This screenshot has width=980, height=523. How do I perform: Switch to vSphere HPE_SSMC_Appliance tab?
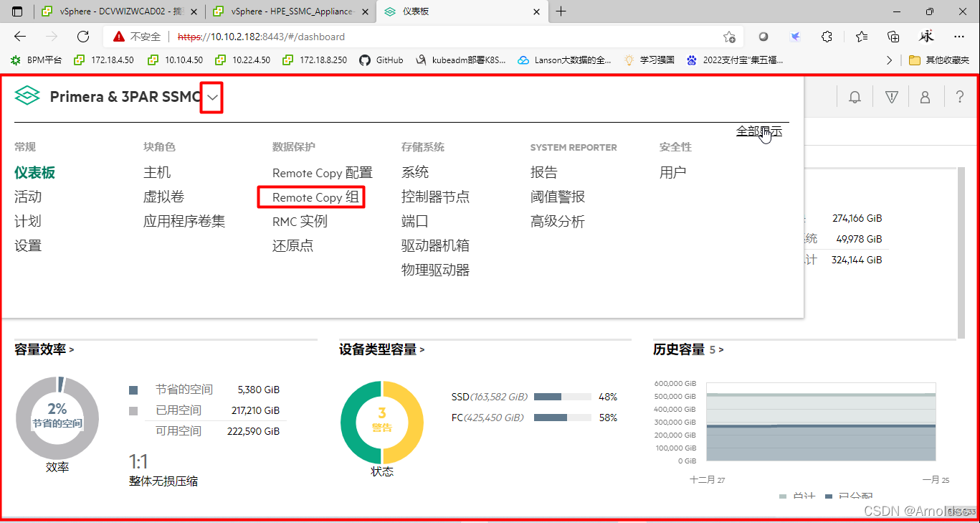tap(290, 11)
